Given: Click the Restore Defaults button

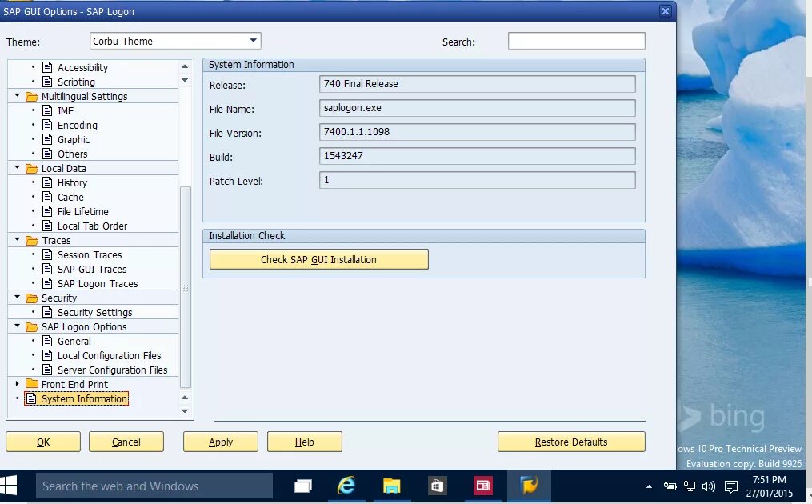Looking at the screenshot, I should [571, 441].
